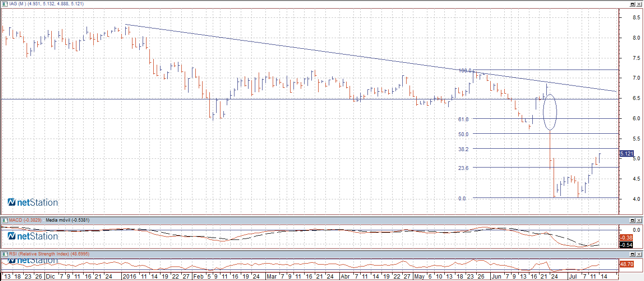This screenshot has width=644, height=281.
Task: Click the Jul label on the date axis
Action: click(x=574, y=277)
